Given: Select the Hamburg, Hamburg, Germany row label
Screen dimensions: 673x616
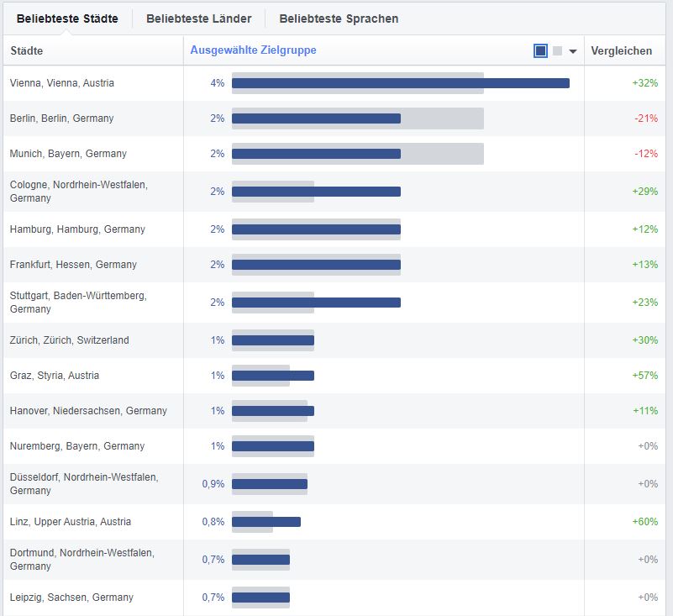Looking at the screenshot, I should click(x=77, y=229).
